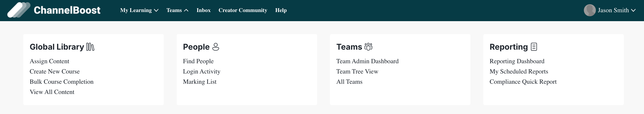Open Find People link
The height and width of the screenshot is (114, 644).
point(198,61)
